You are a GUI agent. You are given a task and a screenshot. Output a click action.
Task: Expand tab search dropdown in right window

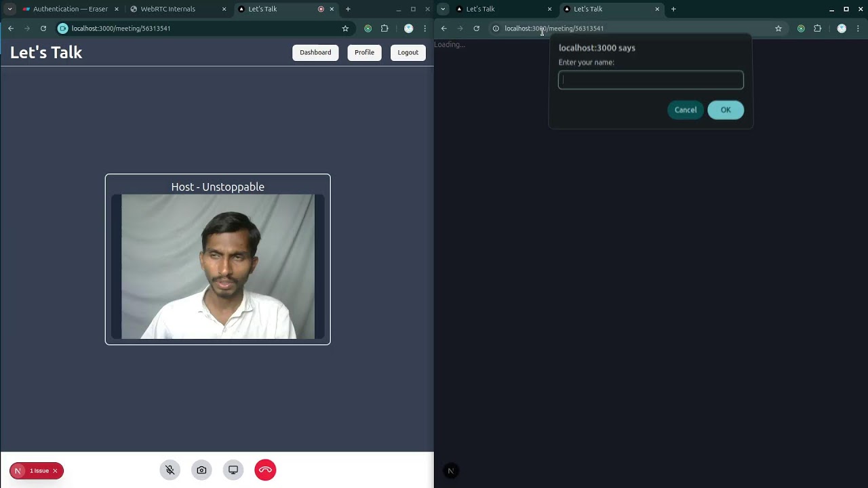point(443,9)
